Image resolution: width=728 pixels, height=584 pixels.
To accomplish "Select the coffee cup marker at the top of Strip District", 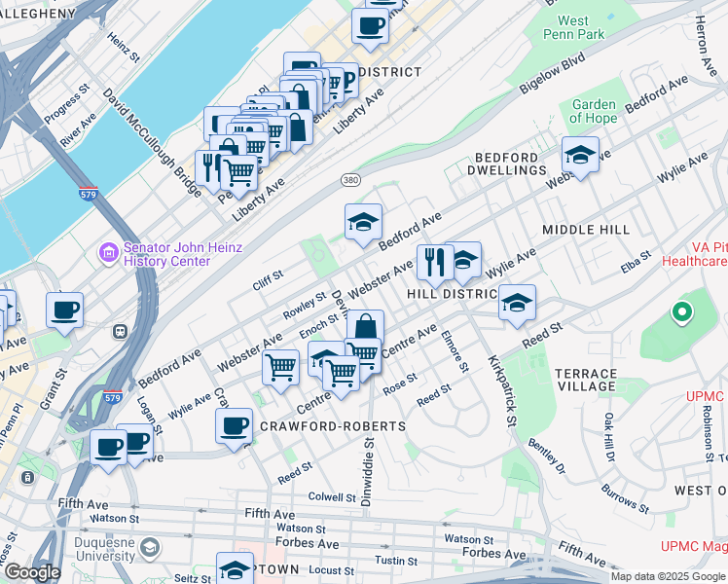I will [x=370, y=30].
